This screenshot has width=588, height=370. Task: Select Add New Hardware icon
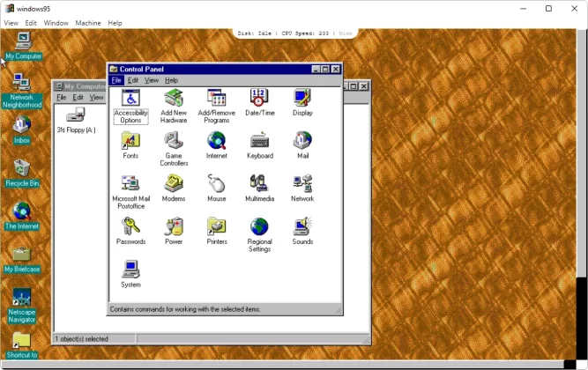point(174,99)
